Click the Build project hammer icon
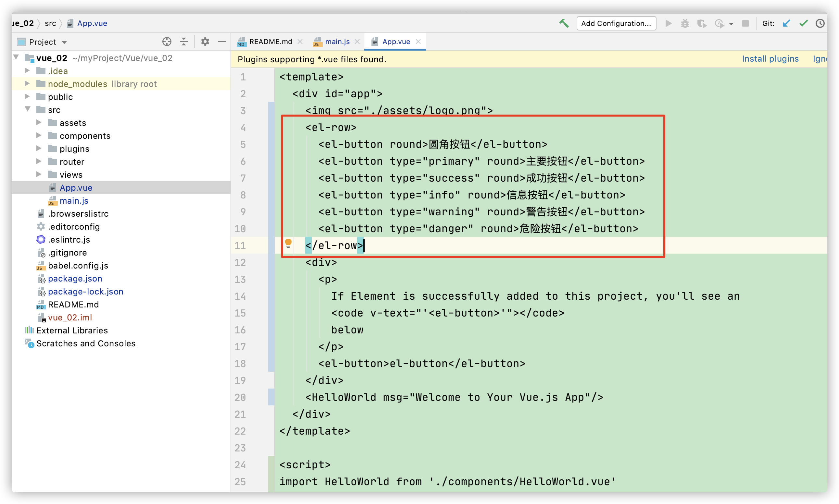 coord(564,23)
